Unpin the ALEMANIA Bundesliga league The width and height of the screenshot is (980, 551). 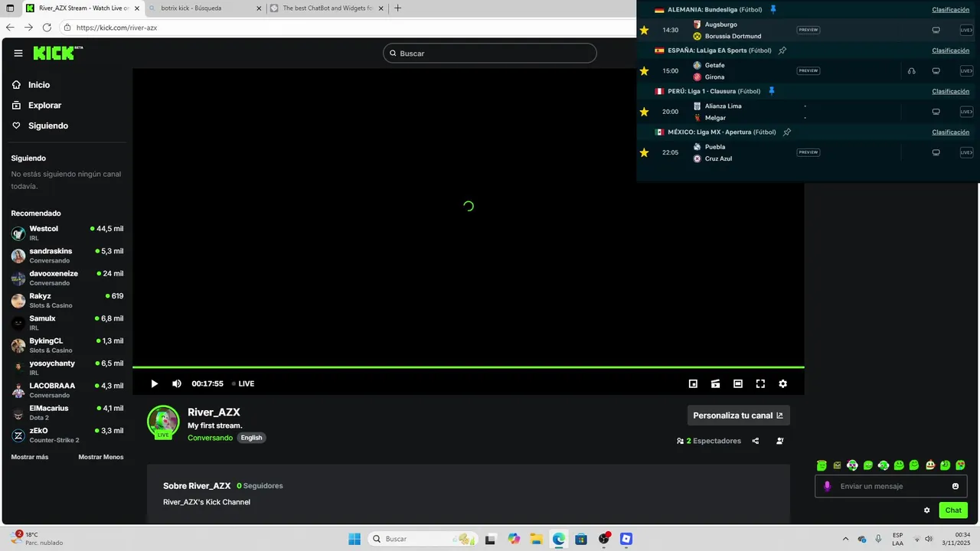pos(773,9)
